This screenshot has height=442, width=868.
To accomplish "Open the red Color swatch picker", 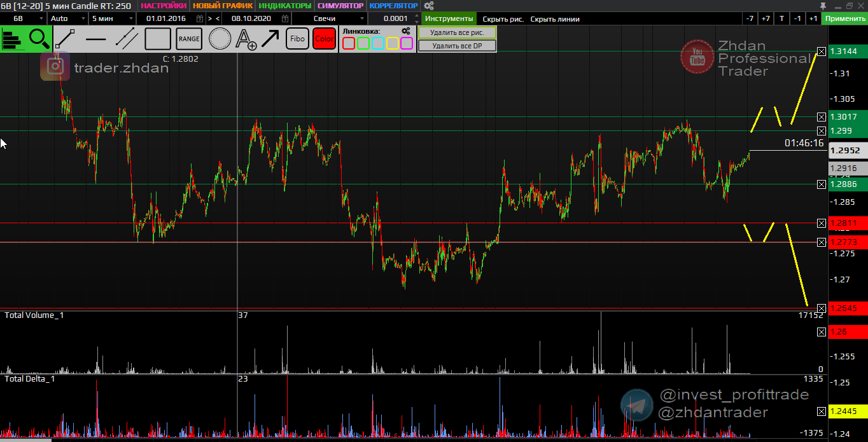I will (x=324, y=39).
